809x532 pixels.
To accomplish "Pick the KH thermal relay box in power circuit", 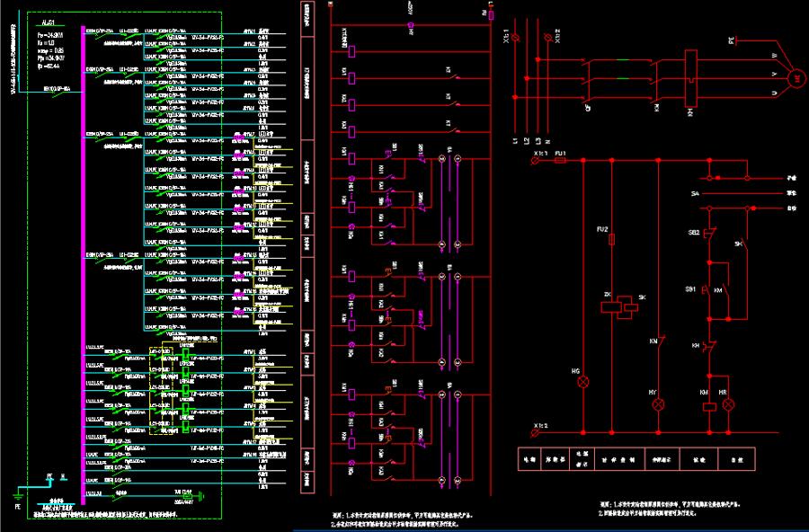I will click(x=691, y=77).
